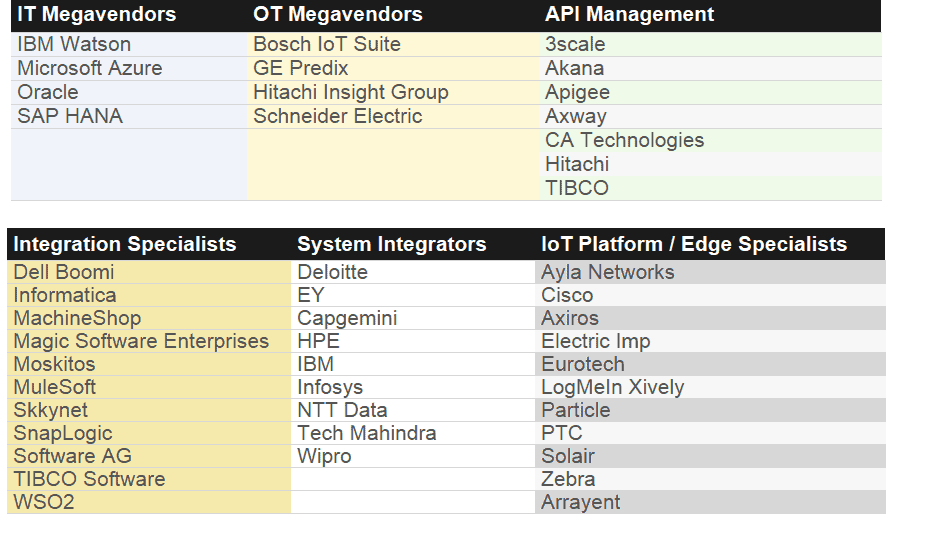Click the GE Predix entry
The height and width of the screenshot is (545, 925).
[x=300, y=68]
